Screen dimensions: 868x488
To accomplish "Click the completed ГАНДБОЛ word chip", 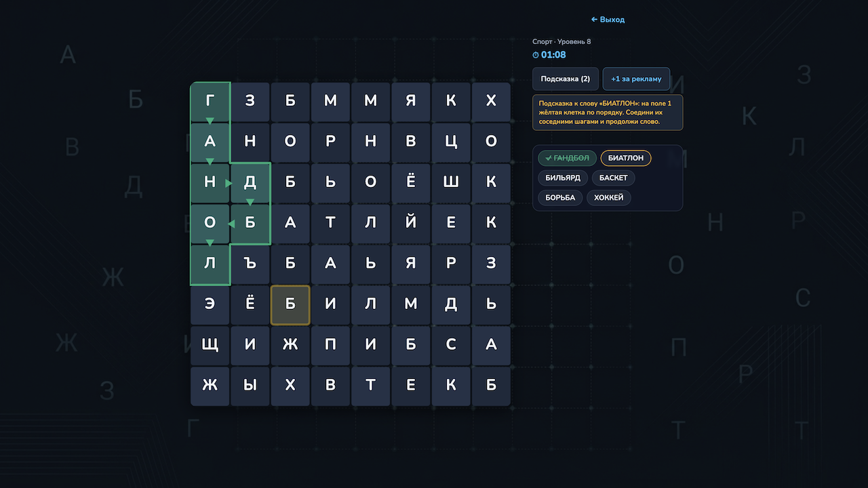I will tap(568, 158).
